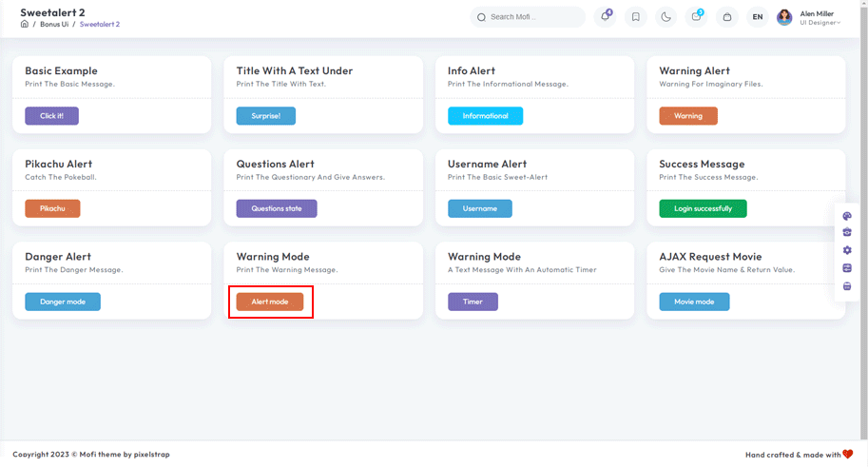Click the Bonus Ui breadcrumb item

point(54,24)
